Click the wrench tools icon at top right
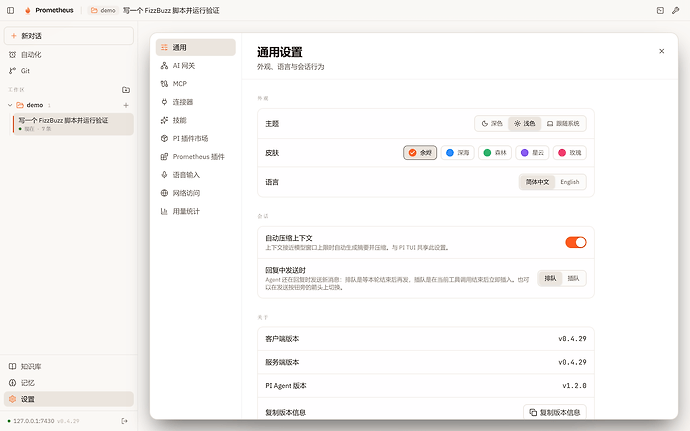690x431 pixels. [x=675, y=10]
